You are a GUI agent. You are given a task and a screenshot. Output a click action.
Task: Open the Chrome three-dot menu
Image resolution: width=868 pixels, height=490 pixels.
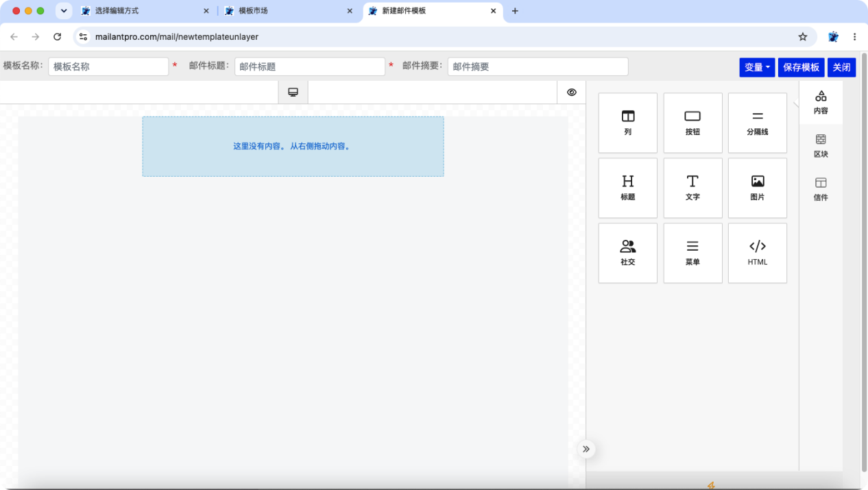854,37
